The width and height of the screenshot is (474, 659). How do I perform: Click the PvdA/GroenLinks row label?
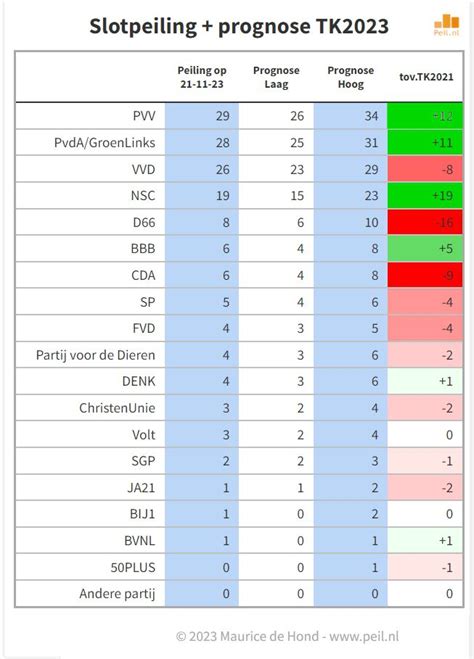pos(105,142)
